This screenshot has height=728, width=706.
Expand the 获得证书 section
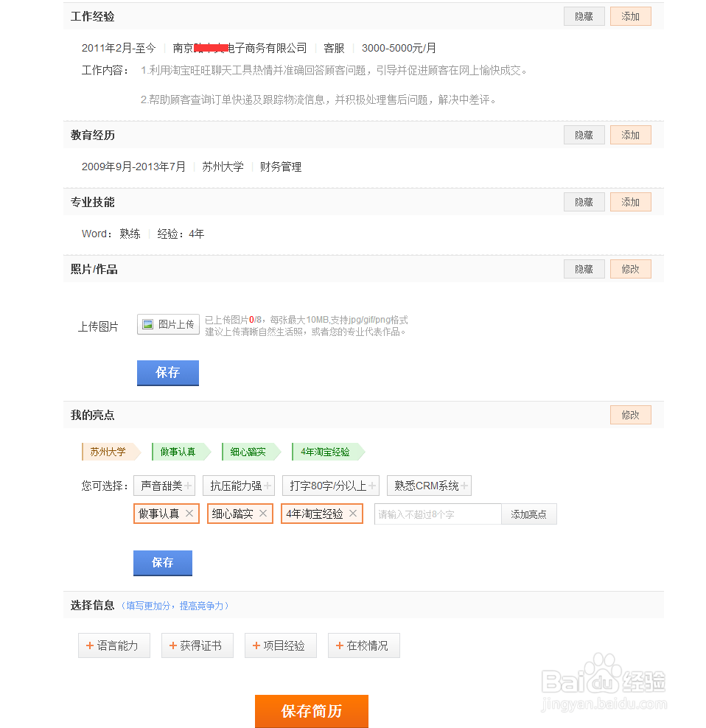(197, 645)
